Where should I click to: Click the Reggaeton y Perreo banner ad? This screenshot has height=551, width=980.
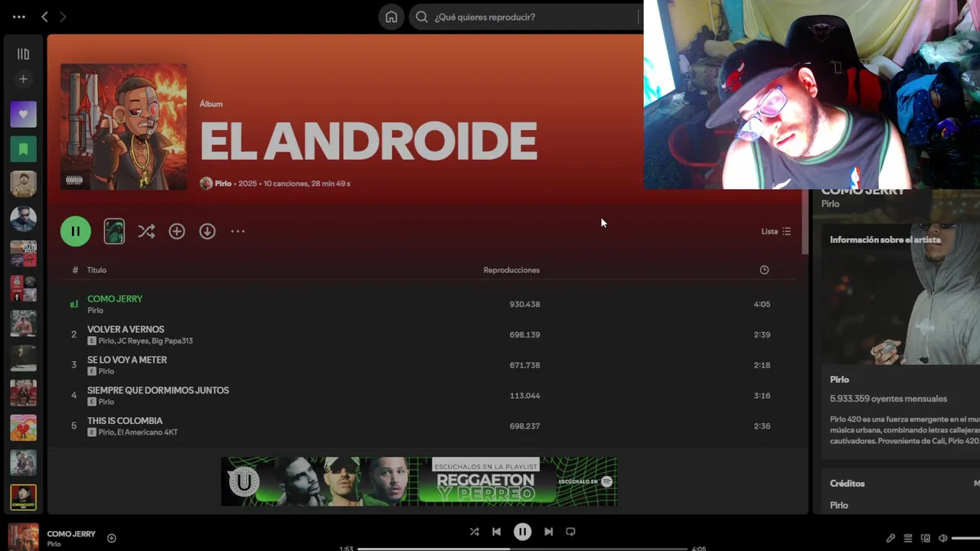click(x=419, y=481)
